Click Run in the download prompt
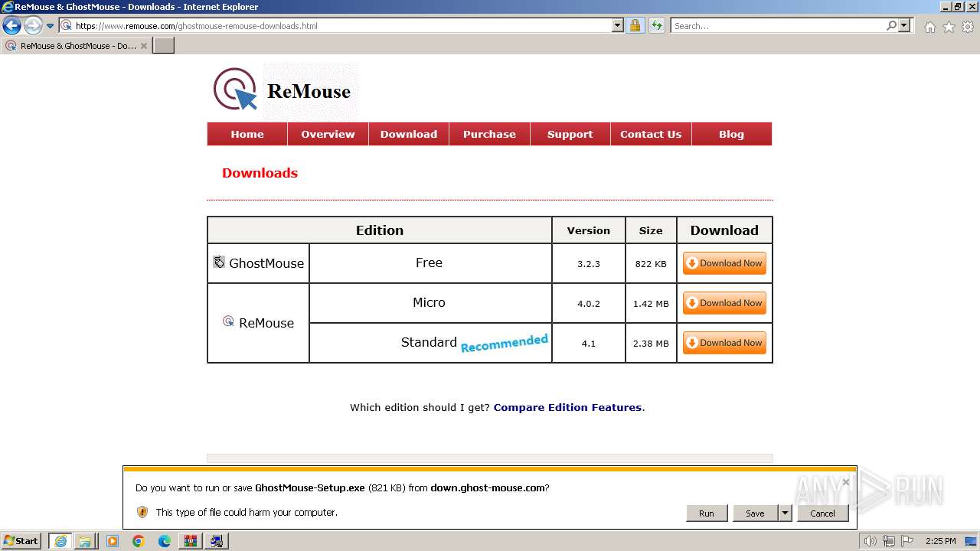Image resolution: width=980 pixels, height=551 pixels. [x=707, y=514]
